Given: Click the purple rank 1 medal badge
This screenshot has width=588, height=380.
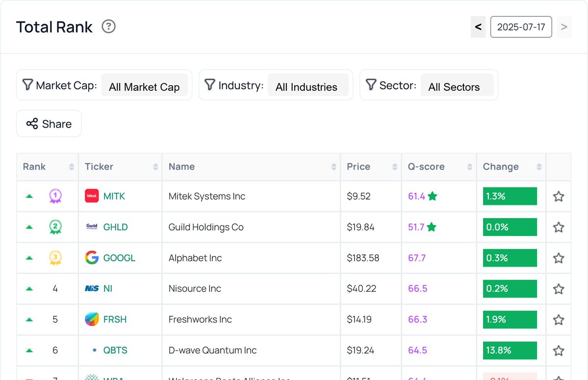Looking at the screenshot, I should (x=55, y=196).
